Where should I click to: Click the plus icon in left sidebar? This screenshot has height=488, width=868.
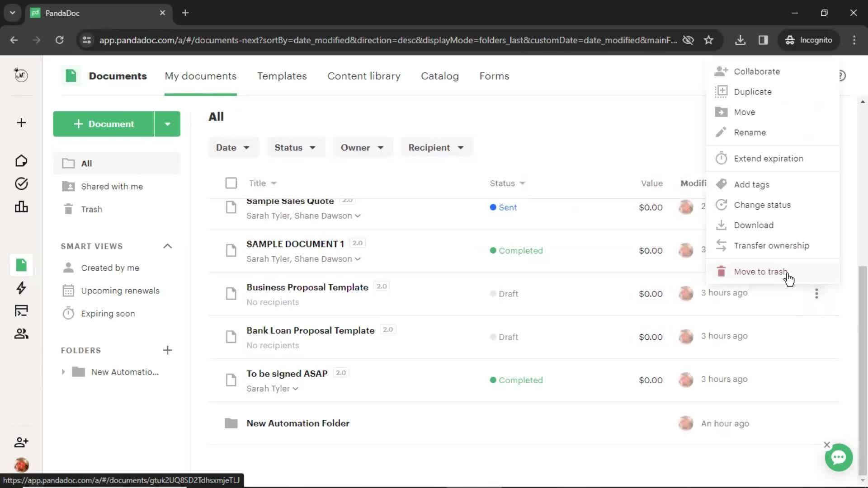tap(21, 123)
